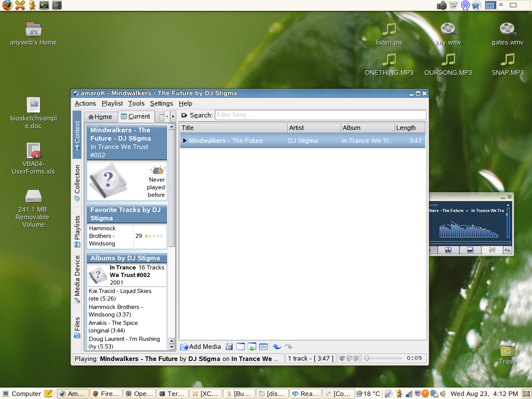Switch to the Home context tab
Viewport: 532px width, 399px height.
(100, 117)
